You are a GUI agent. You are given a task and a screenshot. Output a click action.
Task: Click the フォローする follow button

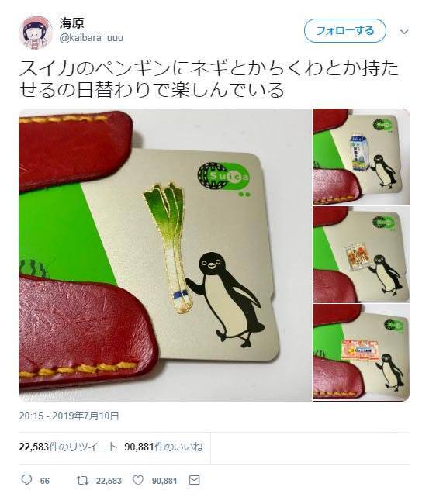click(344, 31)
